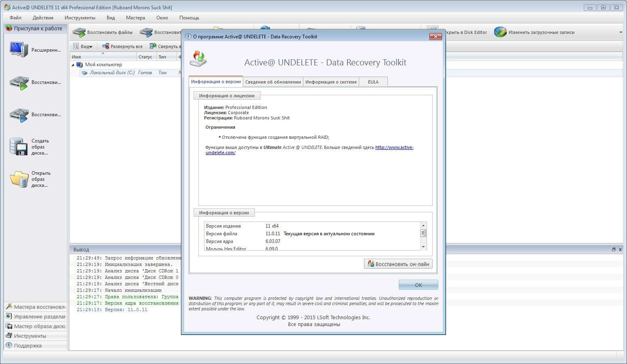The height and width of the screenshot is (364, 627).
Task: Sort by the Type (Тип) column header
Action: point(166,56)
